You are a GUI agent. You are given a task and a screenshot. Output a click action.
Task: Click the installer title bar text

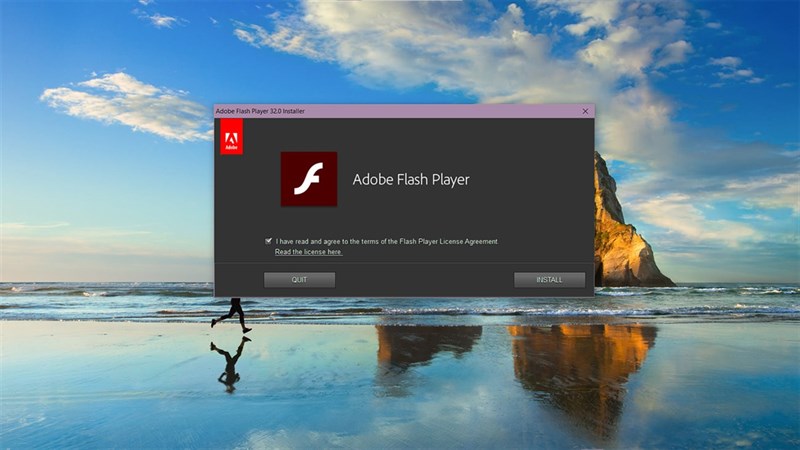(x=260, y=111)
